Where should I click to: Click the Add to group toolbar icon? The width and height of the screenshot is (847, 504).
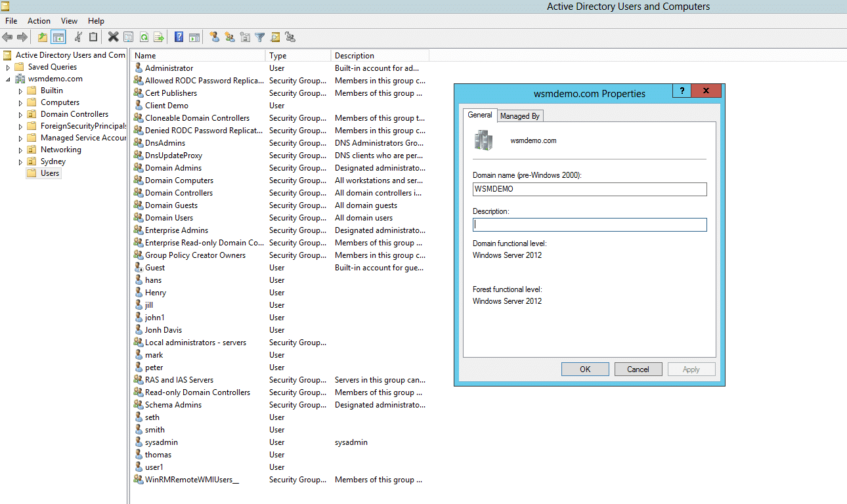[x=290, y=37]
